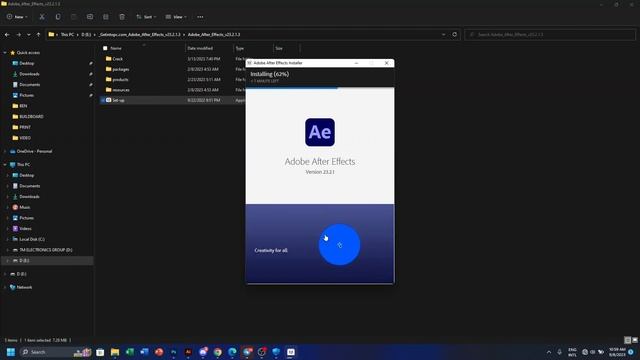Open the See more ellipsis menu
Viewport: 640px width, 360px height.
(200, 17)
